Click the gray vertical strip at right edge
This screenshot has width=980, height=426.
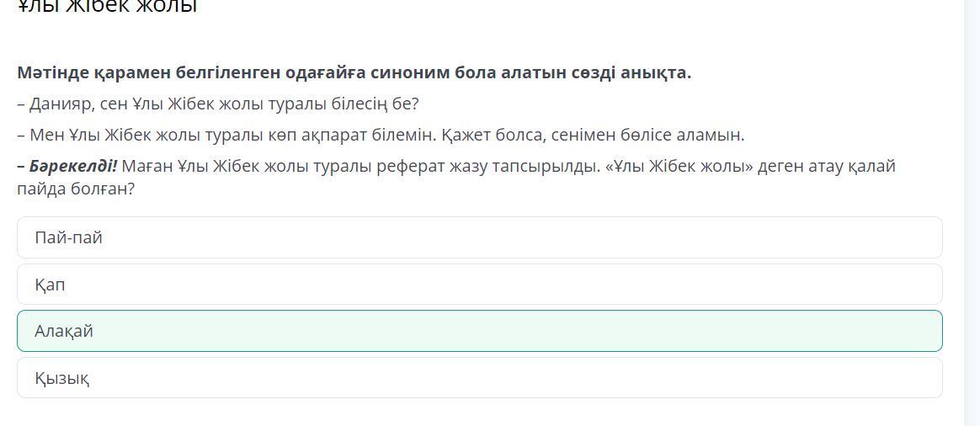tap(972, 210)
